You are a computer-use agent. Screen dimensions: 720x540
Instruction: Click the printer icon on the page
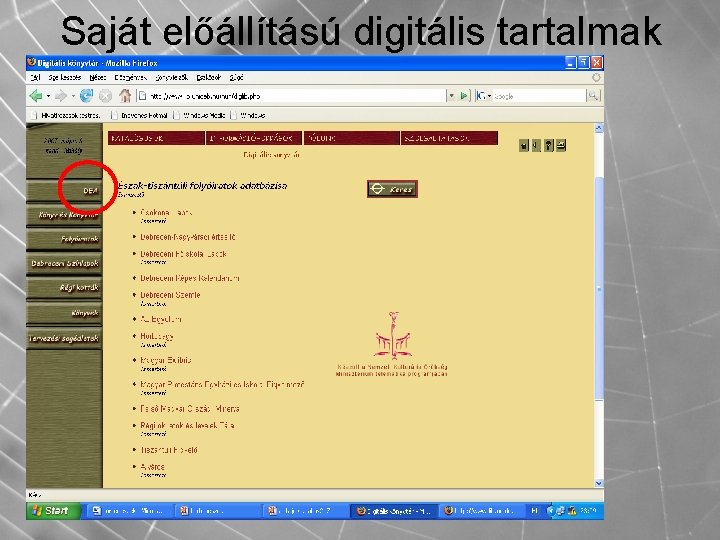click(x=561, y=146)
